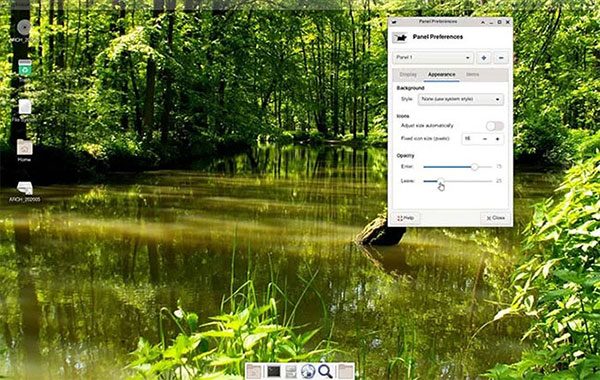Image resolution: width=600 pixels, height=380 pixels.
Task: Remove the selected panel with minus button
Action: point(501,58)
